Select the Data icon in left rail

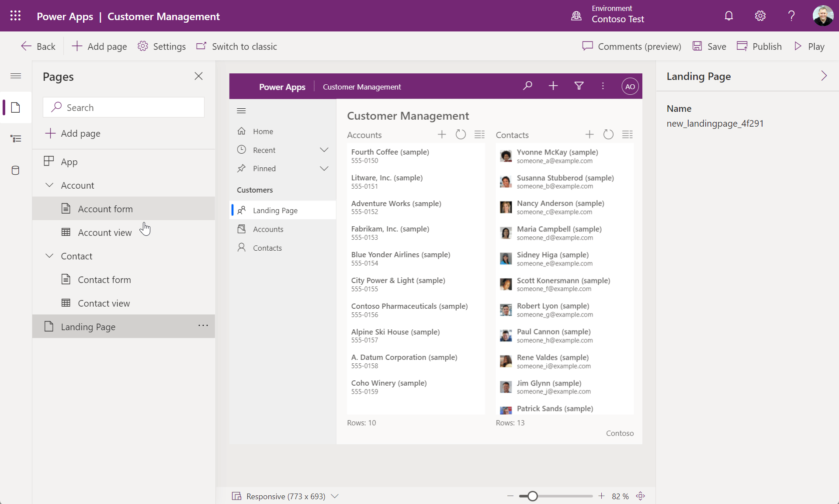15,170
